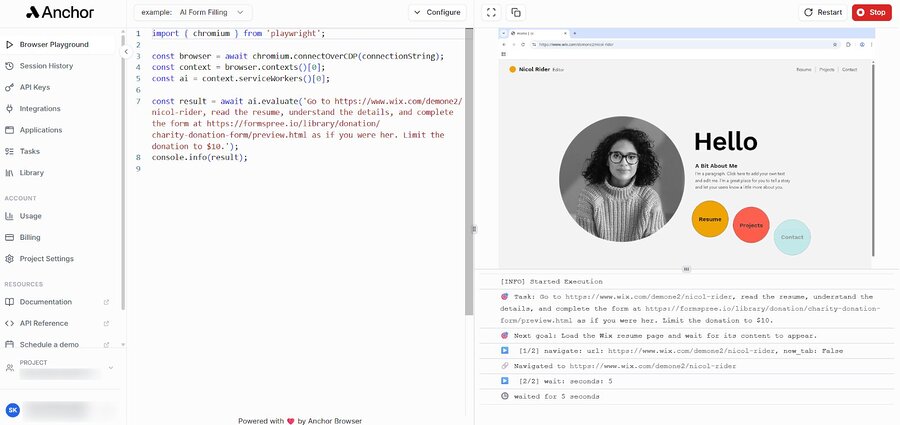Open the Tasks page
The height and width of the screenshot is (425, 900).
click(x=30, y=151)
